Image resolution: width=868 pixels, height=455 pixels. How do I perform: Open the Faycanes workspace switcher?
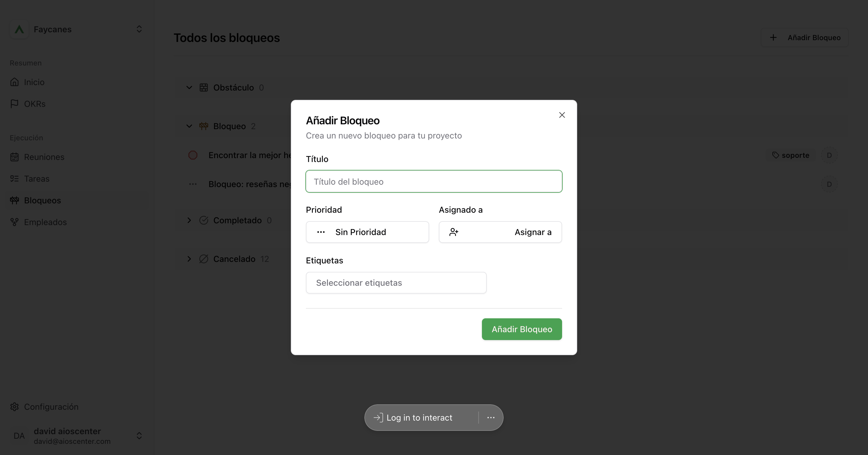tap(77, 29)
